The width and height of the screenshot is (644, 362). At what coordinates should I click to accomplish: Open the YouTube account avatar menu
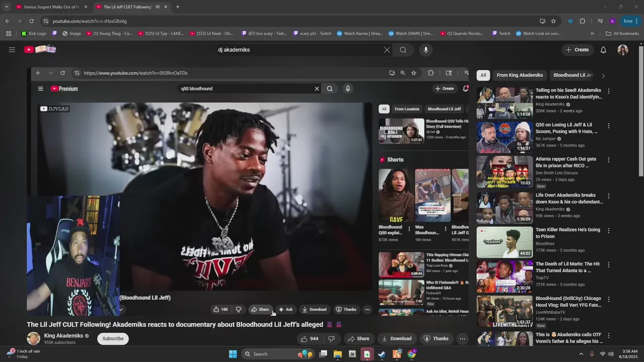pos(623,50)
